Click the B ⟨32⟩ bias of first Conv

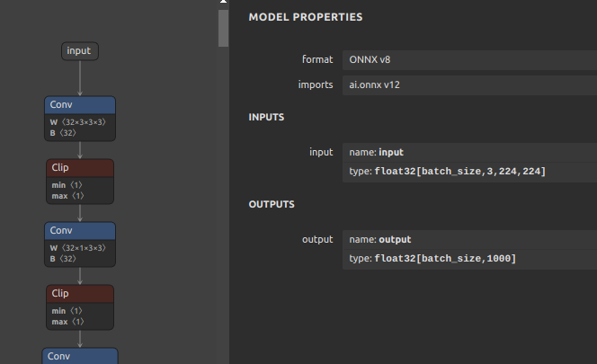(x=63, y=133)
